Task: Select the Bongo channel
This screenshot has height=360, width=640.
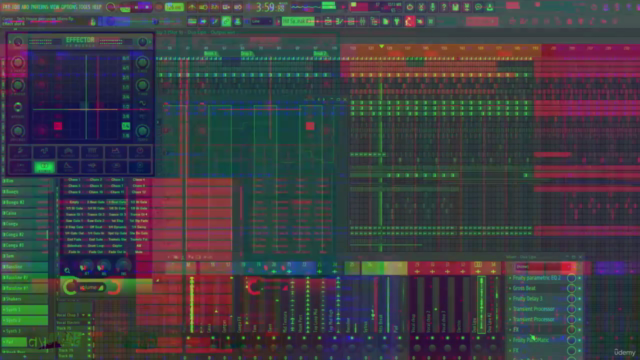Action: [x=24, y=191]
